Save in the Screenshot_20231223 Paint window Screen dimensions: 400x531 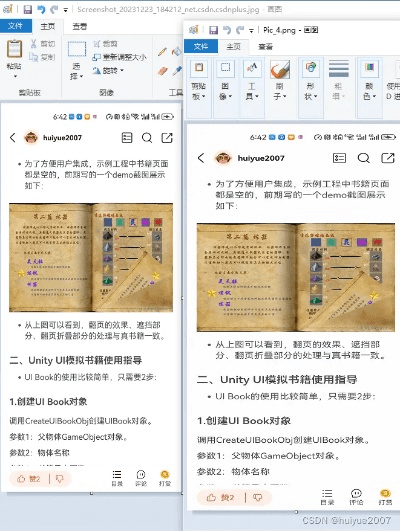(x=27, y=9)
